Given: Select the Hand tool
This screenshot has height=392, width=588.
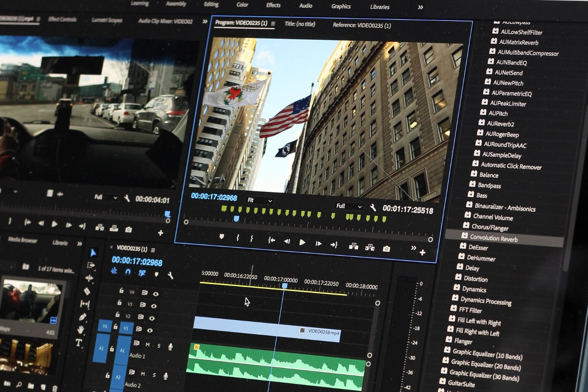Looking at the screenshot, I should pyautogui.click(x=81, y=329).
